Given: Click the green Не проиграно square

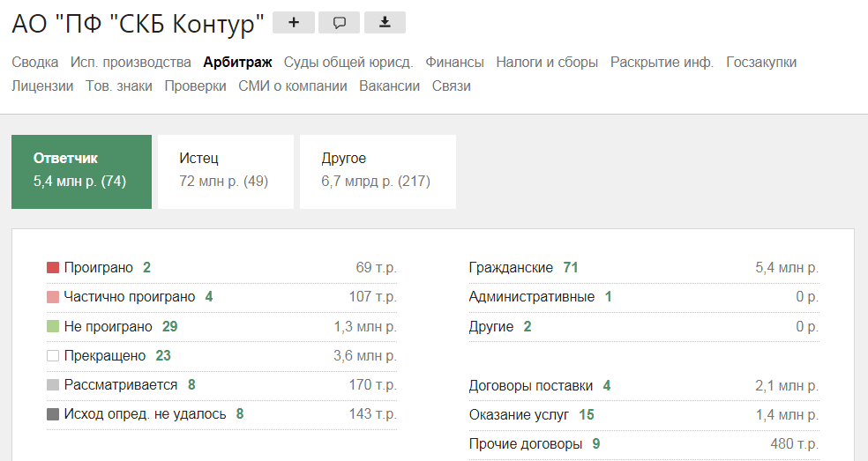Looking at the screenshot, I should (x=53, y=326).
